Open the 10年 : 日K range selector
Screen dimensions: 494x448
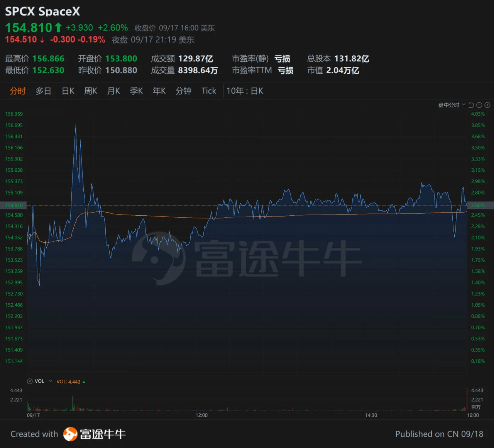[x=245, y=91]
